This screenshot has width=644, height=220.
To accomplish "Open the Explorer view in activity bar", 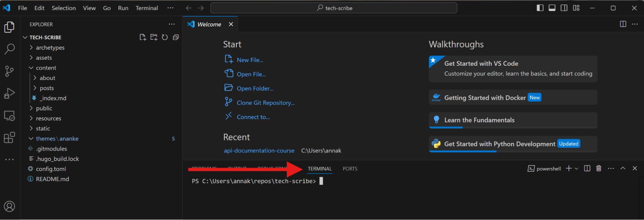I will 9,27.
